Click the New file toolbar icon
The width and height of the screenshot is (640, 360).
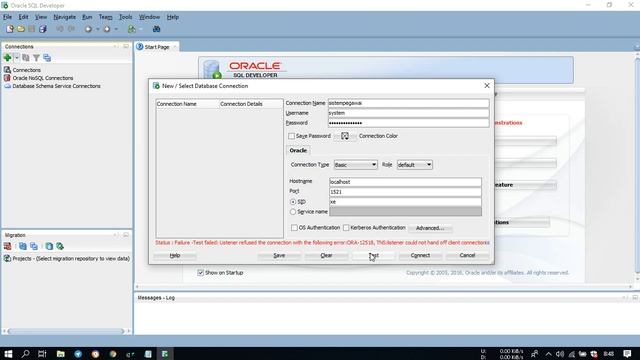pyautogui.click(x=9, y=29)
